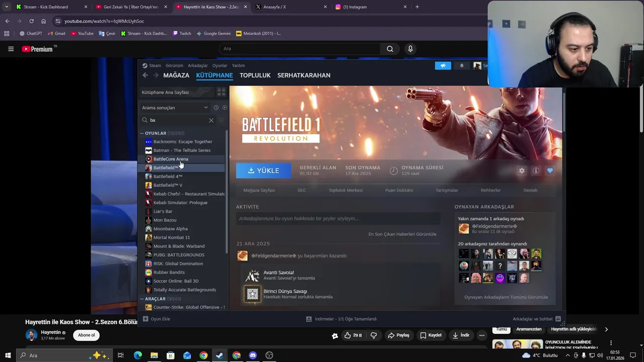This screenshot has width=644, height=362.
Task: Open Arkadaşlar menu
Action: pos(198,65)
